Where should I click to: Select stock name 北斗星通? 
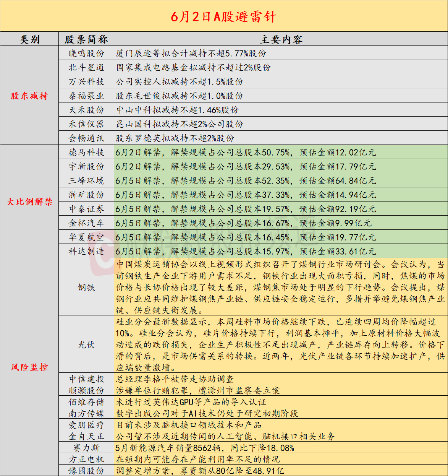point(86,67)
